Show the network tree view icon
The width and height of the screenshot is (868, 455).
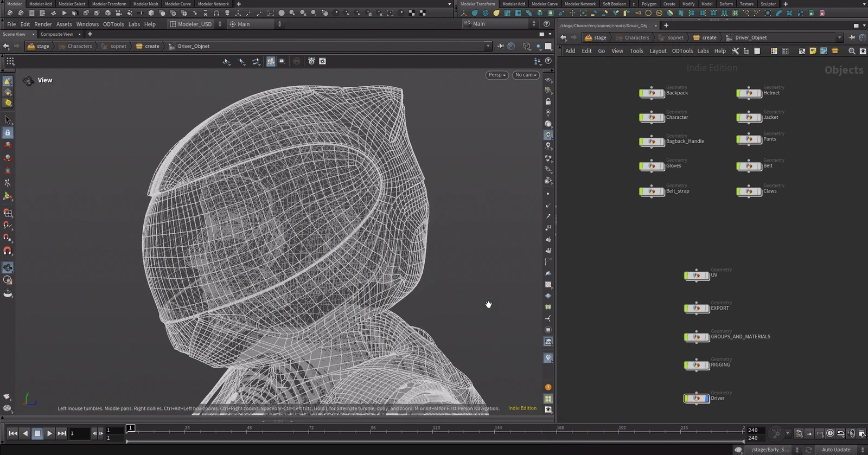746,51
